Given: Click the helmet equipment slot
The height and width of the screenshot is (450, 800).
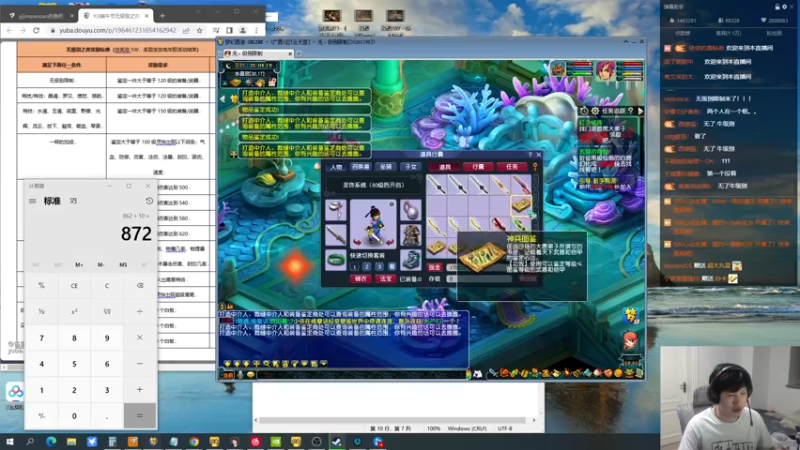Looking at the screenshot, I should [336, 211].
